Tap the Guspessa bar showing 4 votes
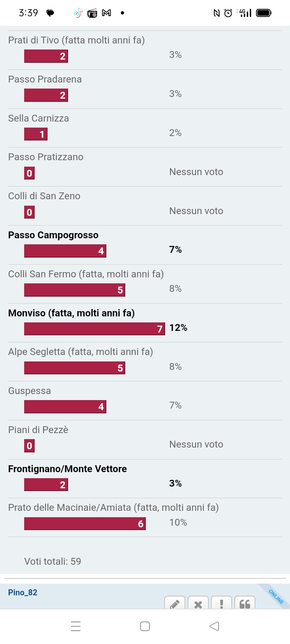 tap(65, 407)
